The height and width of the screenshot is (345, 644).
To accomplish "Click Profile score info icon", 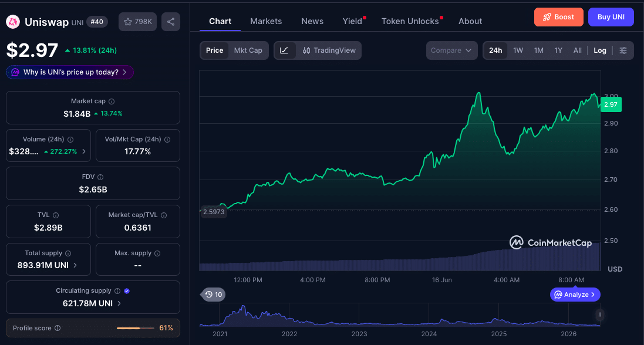I will [x=58, y=328].
